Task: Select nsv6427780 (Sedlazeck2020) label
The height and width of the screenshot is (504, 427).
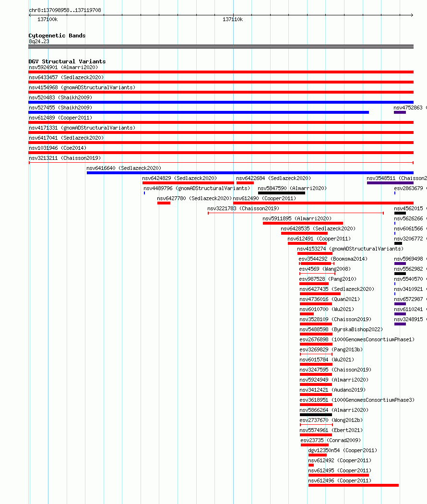Action: 194,198
